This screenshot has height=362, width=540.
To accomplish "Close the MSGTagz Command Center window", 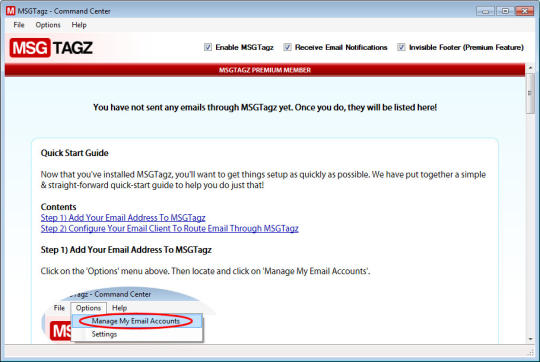I will tap(525, 11).
